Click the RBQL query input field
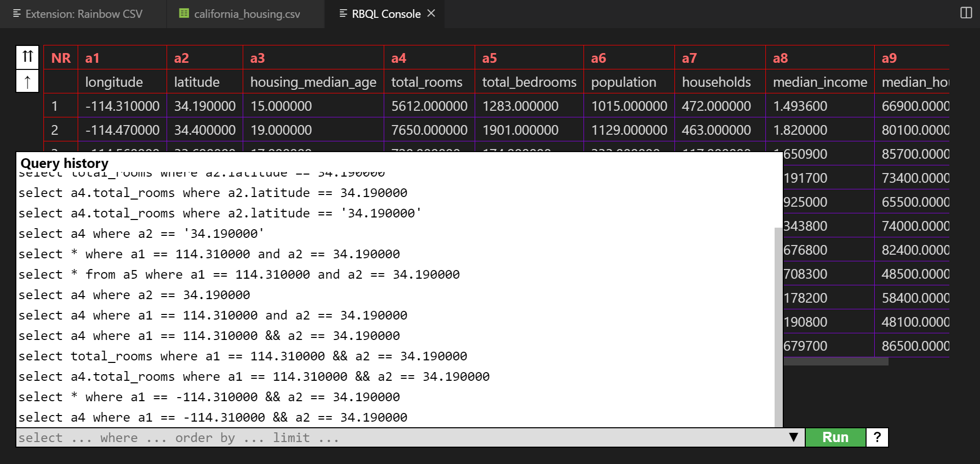This screenshot has height=464, width=980. [x=358, y=437]
